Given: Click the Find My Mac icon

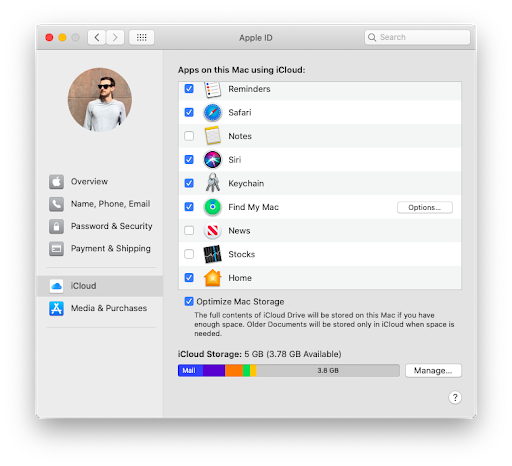Looking at the screenshot, I should 212,207.
